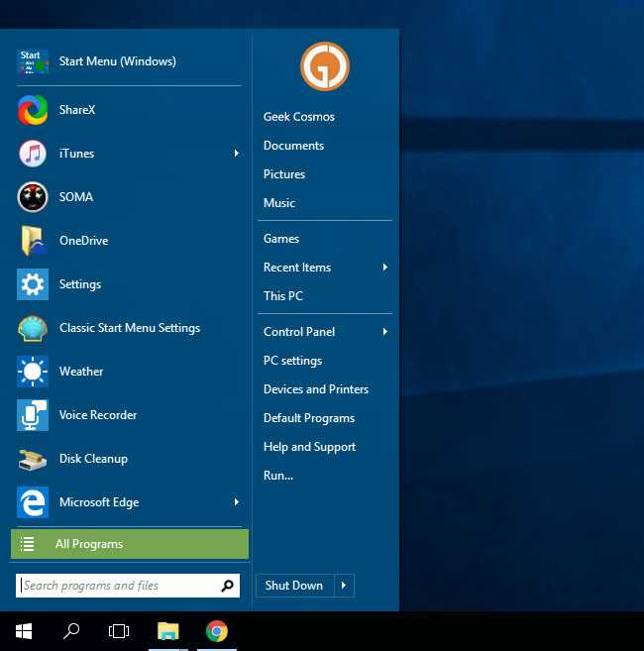Open the SOMA game icon

tap(33, 197)
